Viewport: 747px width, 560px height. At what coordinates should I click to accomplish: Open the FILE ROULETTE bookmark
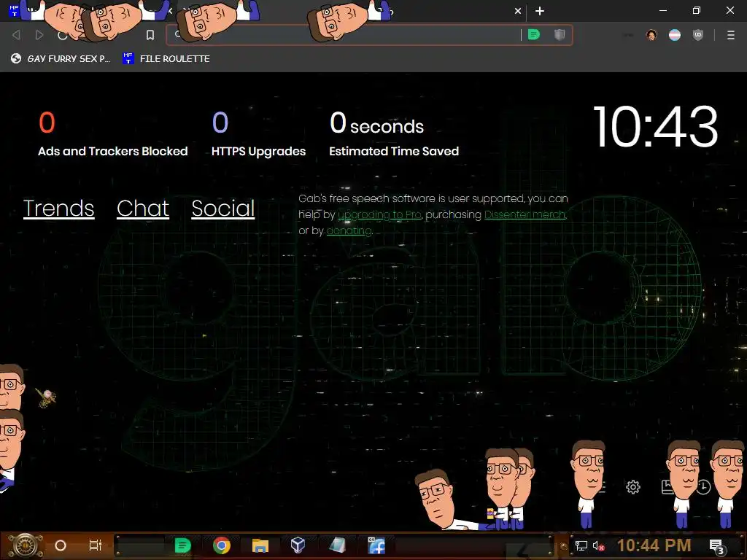point(166,58)
